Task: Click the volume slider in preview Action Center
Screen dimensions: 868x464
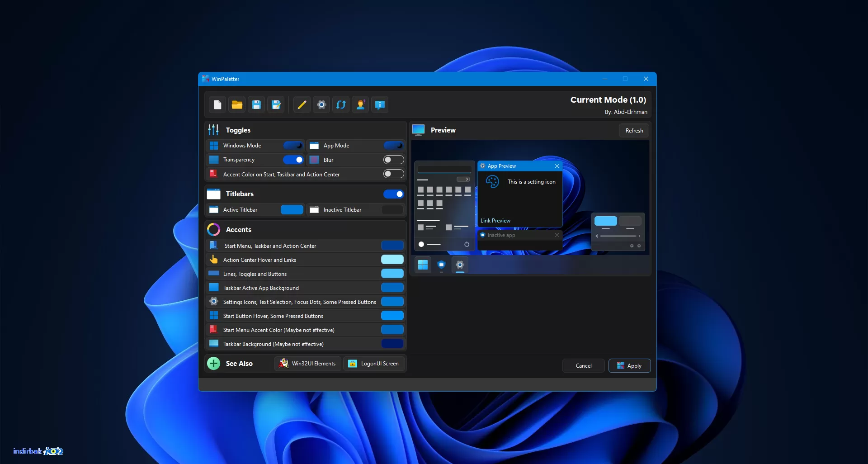Action: click(x=618, y=236)
